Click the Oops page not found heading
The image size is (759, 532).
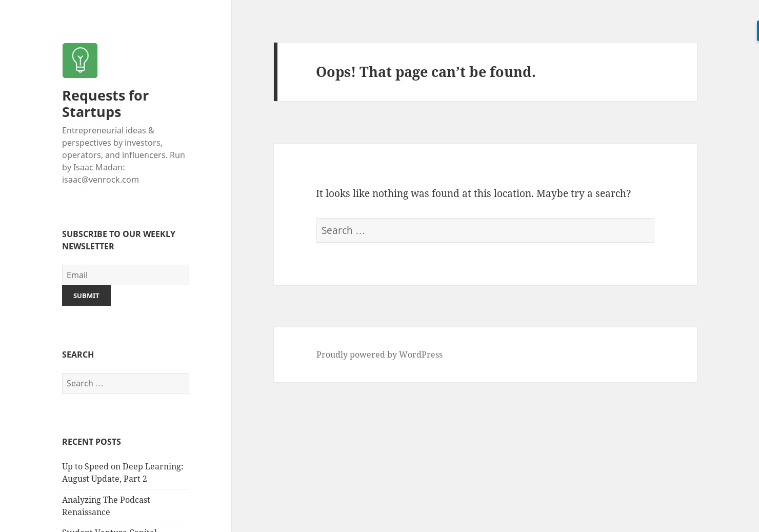coord(425,72)
